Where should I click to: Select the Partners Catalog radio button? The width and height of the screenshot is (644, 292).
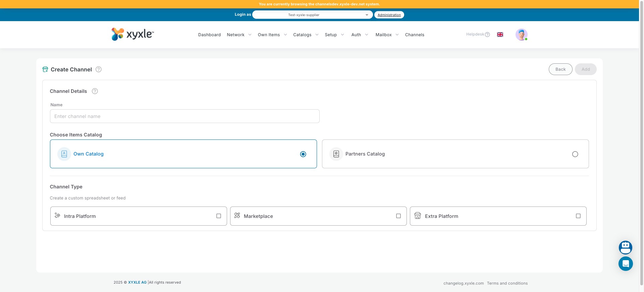(x=575, y=154)
